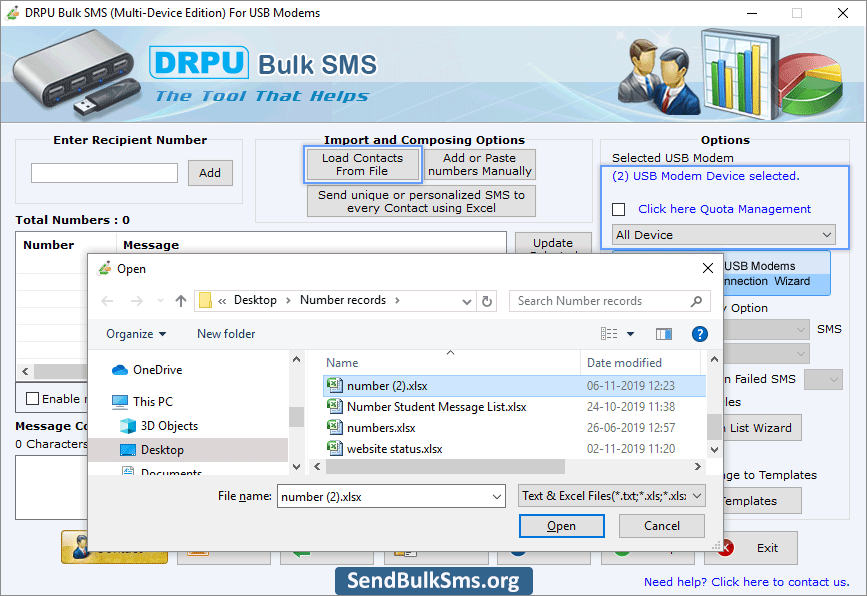Click New folder in dialog toolbar
The width and height of the screenshot is (867, 596).
(226, 334)
